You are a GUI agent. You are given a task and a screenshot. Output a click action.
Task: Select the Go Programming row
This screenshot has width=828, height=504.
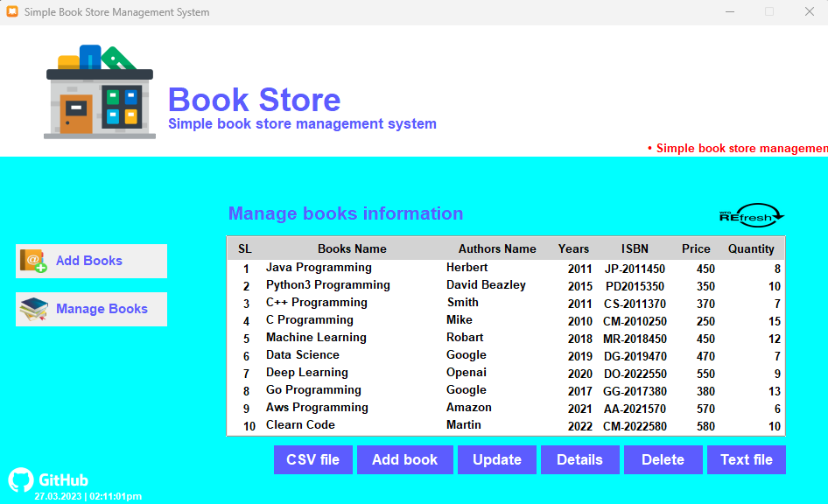506,390
